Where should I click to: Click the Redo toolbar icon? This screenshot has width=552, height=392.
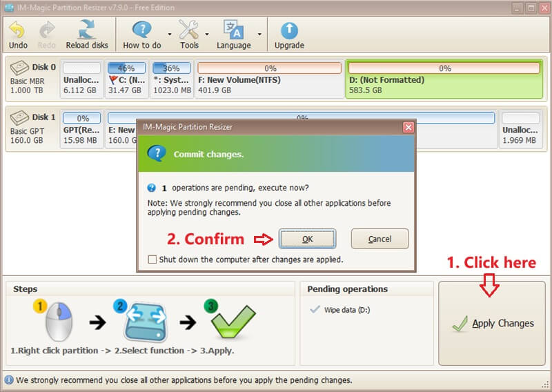click(47, 30)
